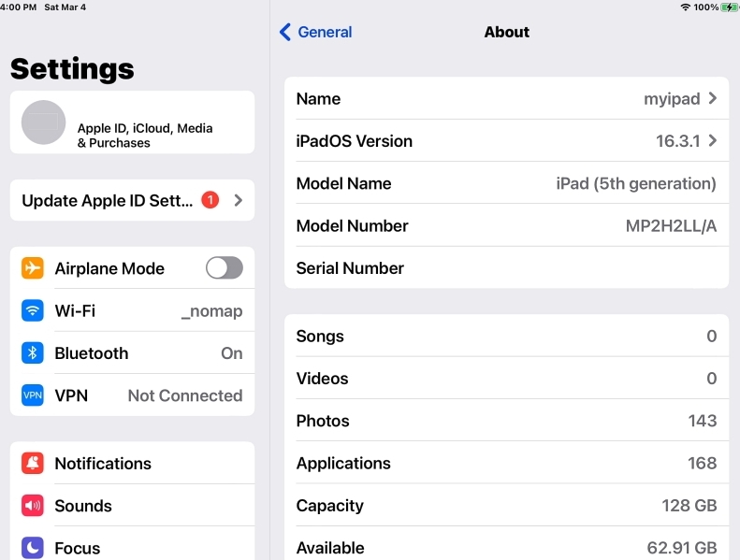Tap the Wi-Fi settings icon
Screen dimensions: 740x560
[x=33, y=310]
